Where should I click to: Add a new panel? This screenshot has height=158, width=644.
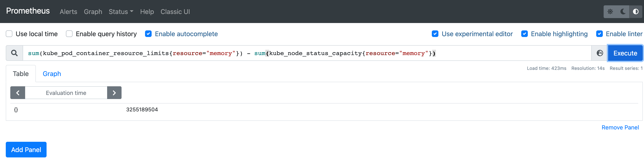[26, 150]
